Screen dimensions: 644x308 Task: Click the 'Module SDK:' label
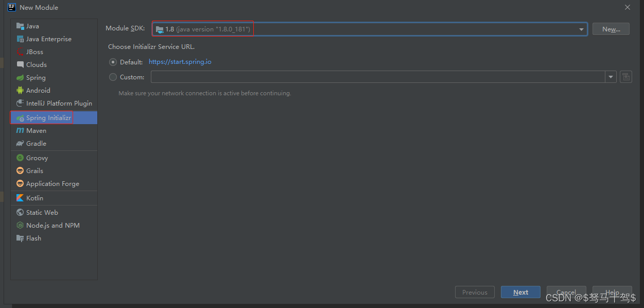pyautogui.click(x=125, y=28)
